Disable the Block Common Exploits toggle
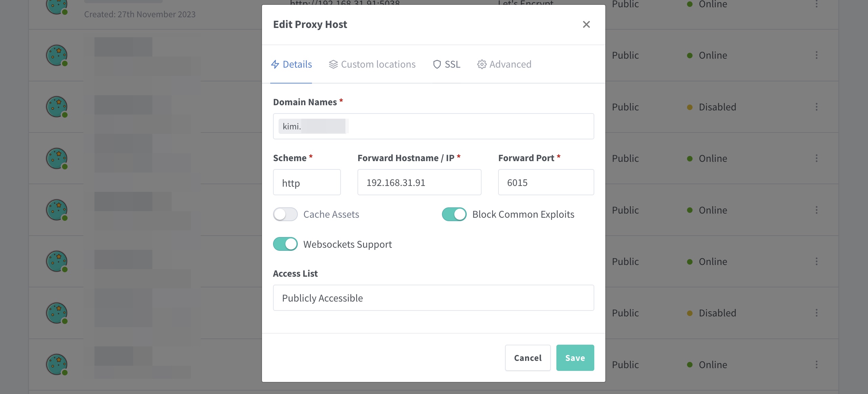 point(454,214)
